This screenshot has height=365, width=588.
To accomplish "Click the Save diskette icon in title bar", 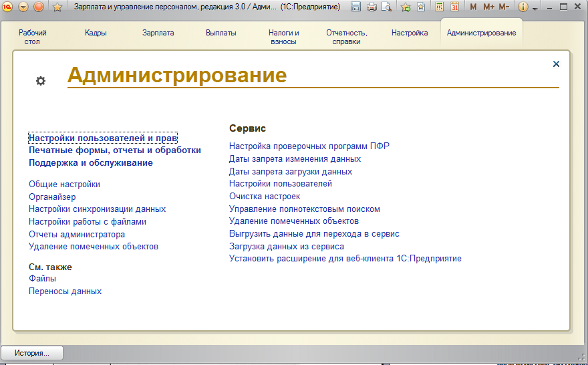I will pos(356,7).
